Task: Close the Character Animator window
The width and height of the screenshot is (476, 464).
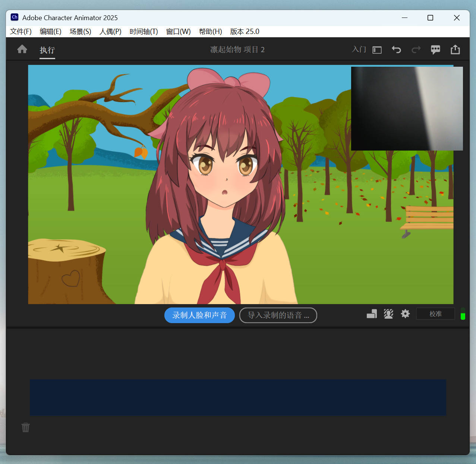Action: [457, 18]
